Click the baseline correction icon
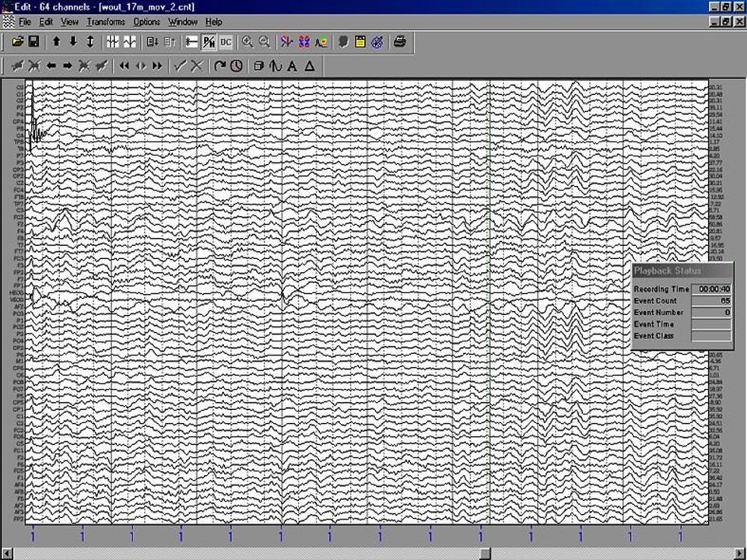The width and height of the screenshot is (747, 560). 191,42
